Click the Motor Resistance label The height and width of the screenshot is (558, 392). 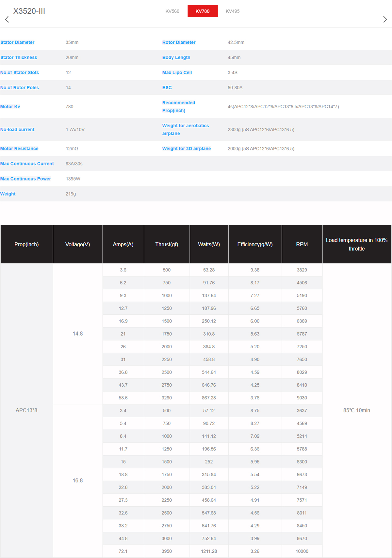coord(19,148)
